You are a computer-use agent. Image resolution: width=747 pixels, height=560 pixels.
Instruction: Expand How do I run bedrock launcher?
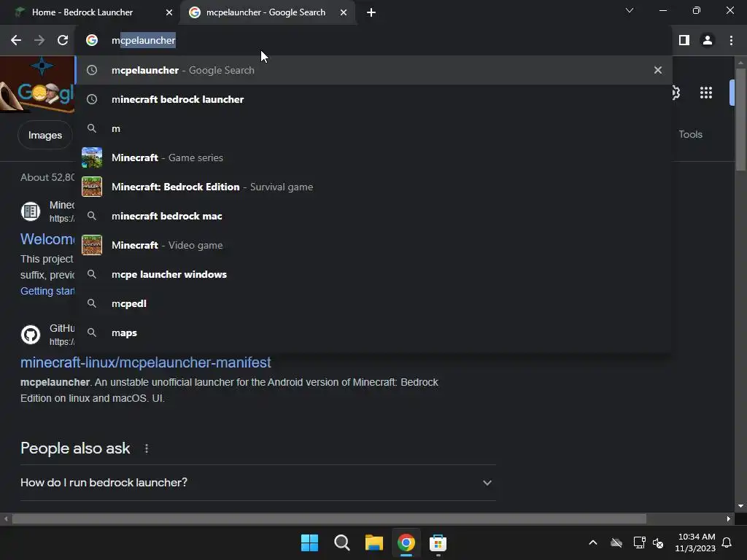(x=258, y=483)
